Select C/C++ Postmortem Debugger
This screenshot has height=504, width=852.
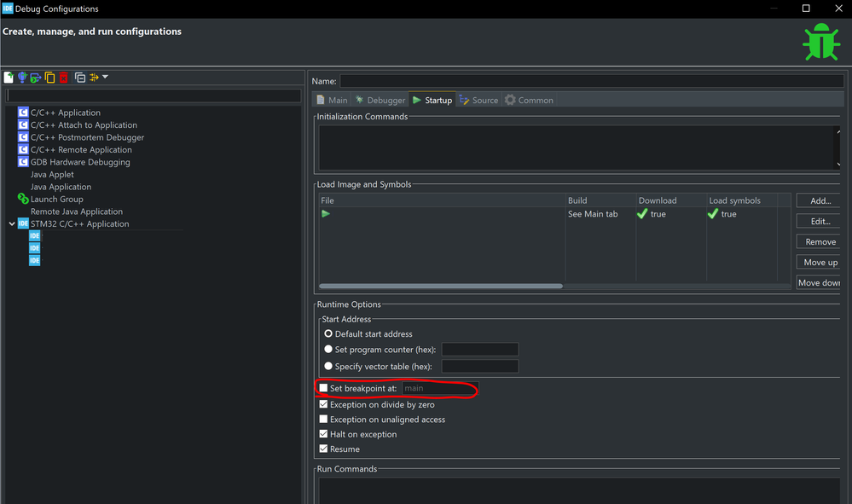[87, 137]
